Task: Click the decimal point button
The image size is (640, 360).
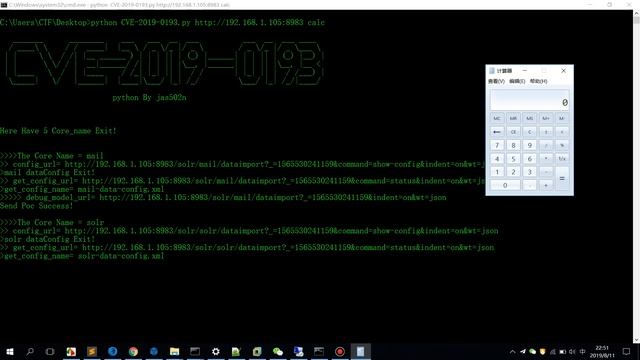Action: pyautogui.click(x=529, y=186)
